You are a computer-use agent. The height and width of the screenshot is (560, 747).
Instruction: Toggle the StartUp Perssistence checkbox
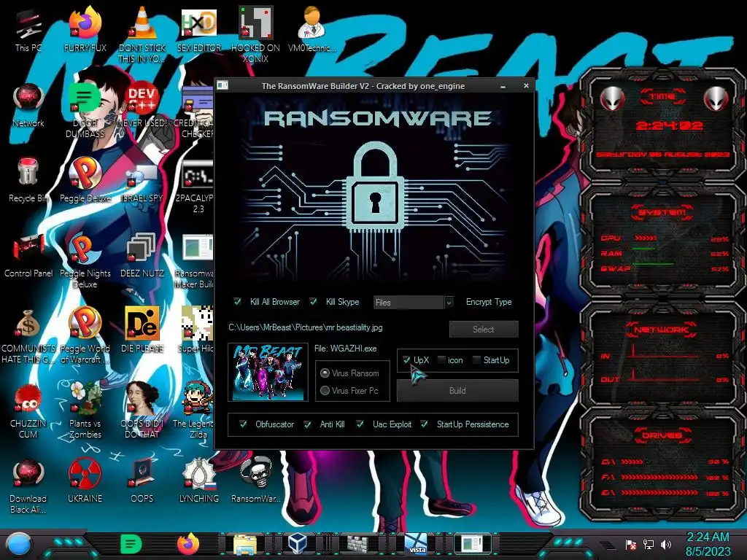pos(424,424)
